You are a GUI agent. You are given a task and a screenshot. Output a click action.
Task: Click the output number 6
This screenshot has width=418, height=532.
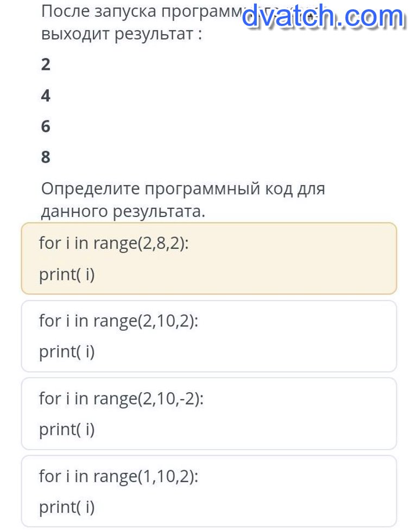point(46,126)
